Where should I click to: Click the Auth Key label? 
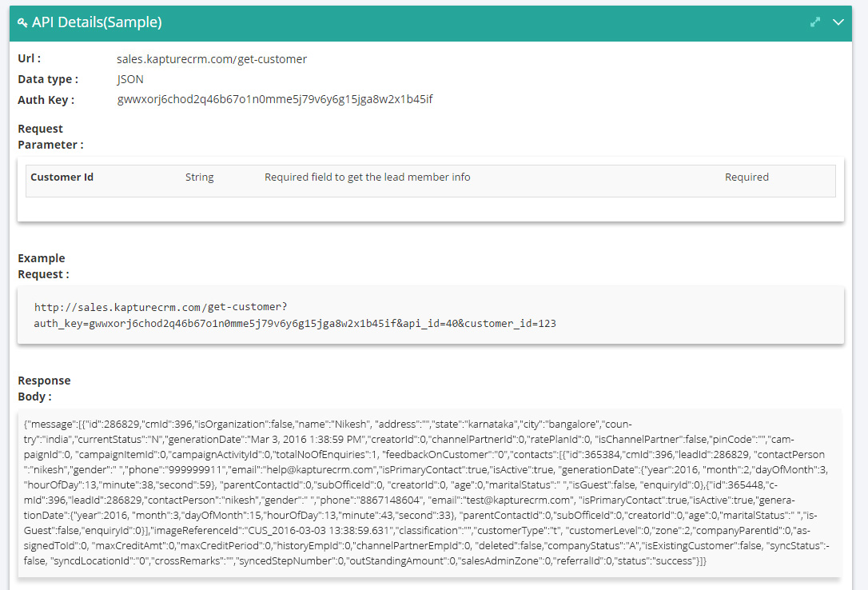pyautogui.click(x=46, y=100)
